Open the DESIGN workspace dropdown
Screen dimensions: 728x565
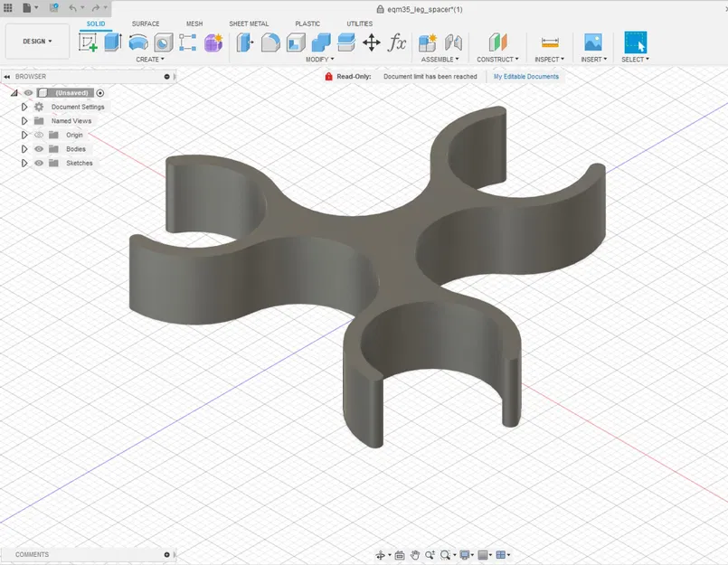pos(37,42)
